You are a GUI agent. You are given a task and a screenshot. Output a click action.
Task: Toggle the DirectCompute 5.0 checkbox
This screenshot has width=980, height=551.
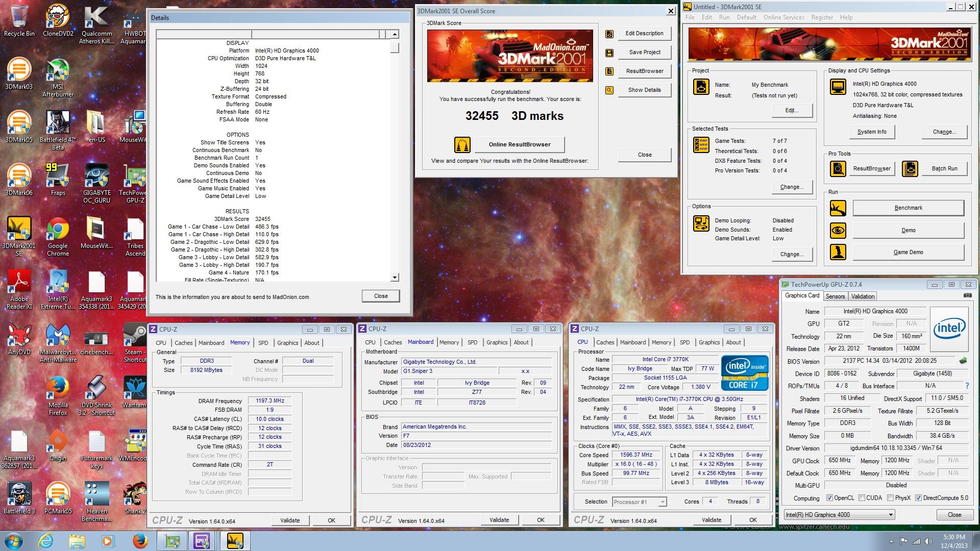[919, 498]
